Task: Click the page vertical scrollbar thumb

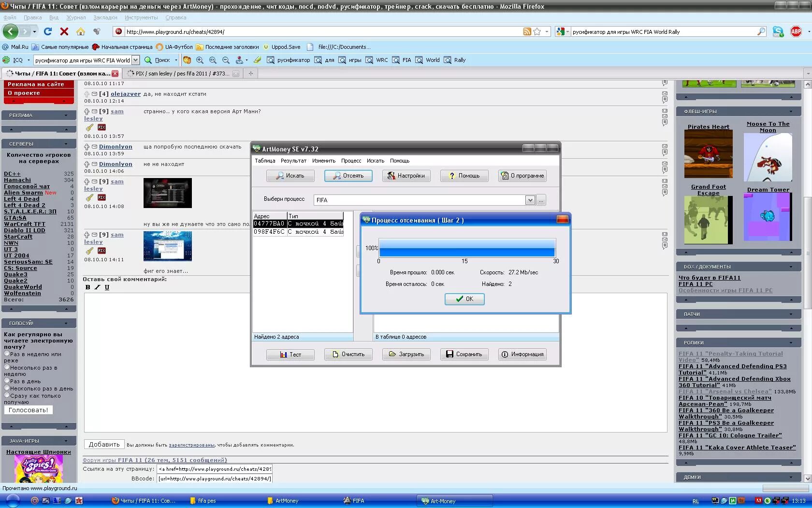Action: point(808,253)
